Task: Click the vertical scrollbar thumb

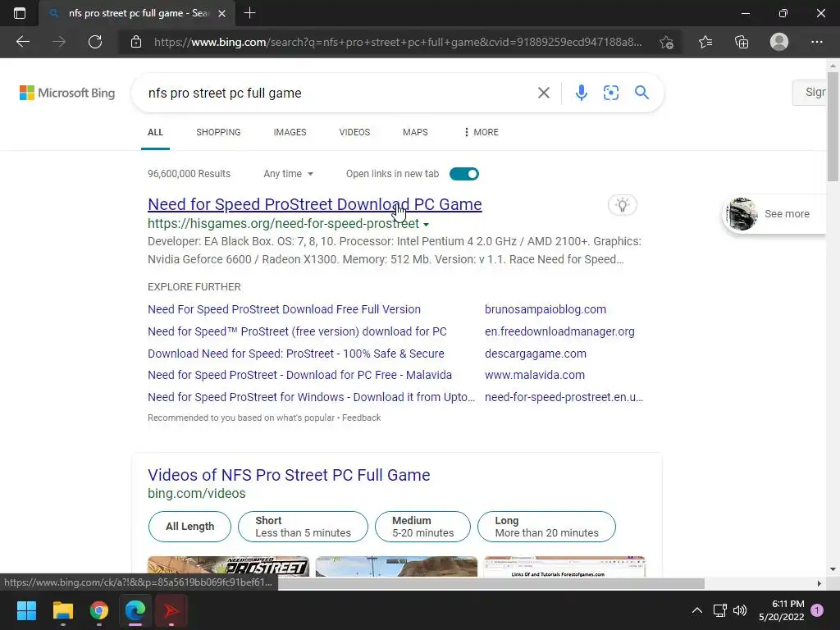Action: pyautogui.click(x=833, y=126)
